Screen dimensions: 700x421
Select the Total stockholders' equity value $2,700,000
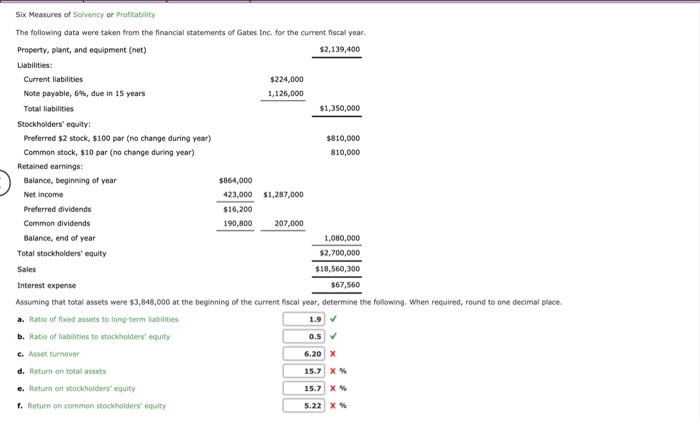pyautogui.click(x=340, y=253)
